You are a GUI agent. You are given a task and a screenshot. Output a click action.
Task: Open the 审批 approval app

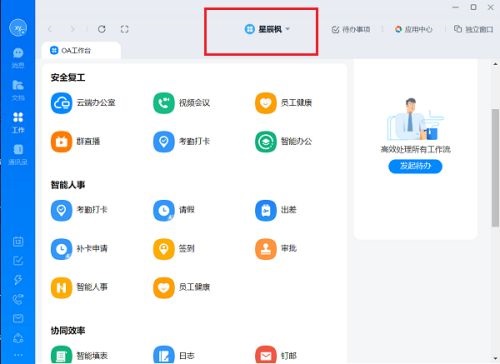coord(276,249)
